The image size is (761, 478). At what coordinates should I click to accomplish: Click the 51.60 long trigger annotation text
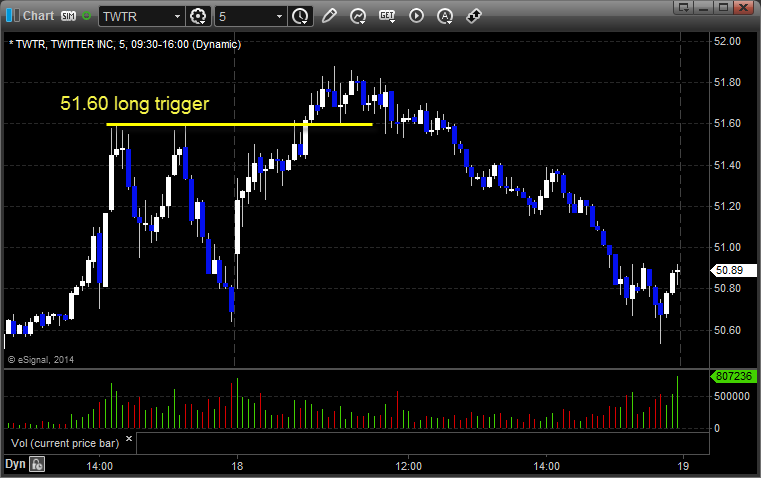134,103
